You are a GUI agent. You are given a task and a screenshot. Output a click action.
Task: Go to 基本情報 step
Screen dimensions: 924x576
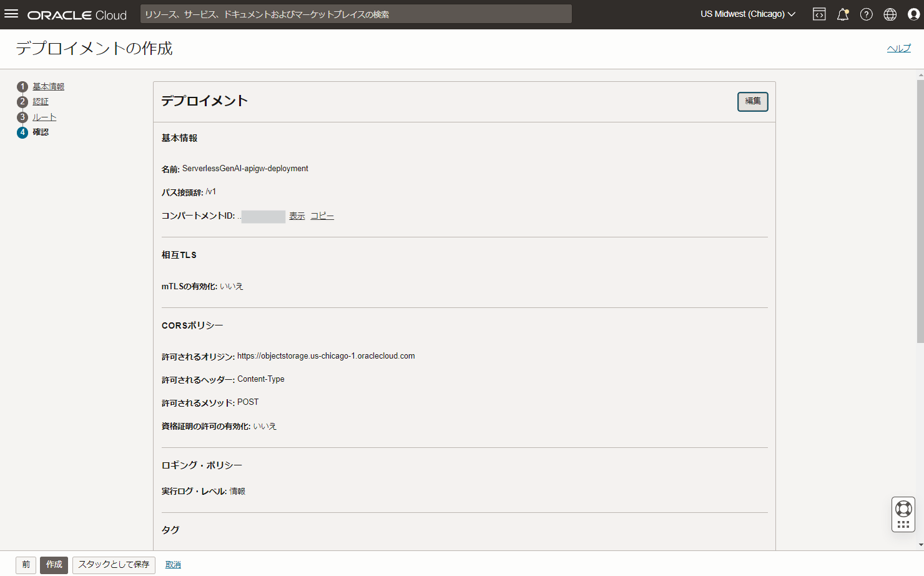pos(49,87)
